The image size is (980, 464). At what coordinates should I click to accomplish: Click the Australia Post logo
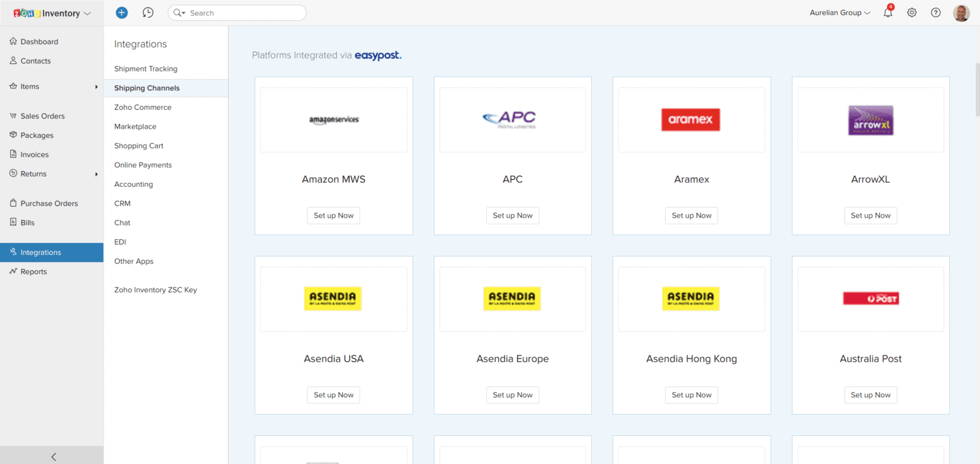tap(871, 299)
